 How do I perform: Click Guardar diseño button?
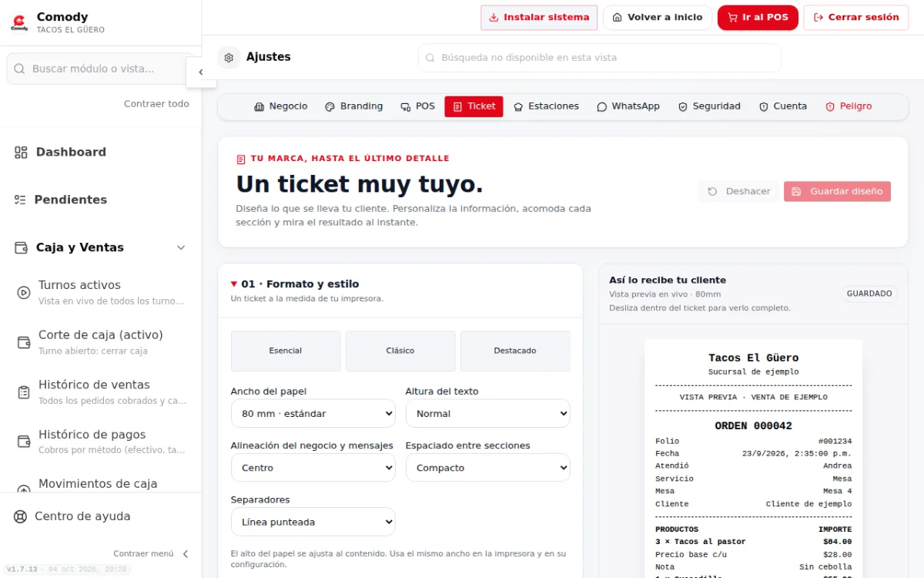837,191
